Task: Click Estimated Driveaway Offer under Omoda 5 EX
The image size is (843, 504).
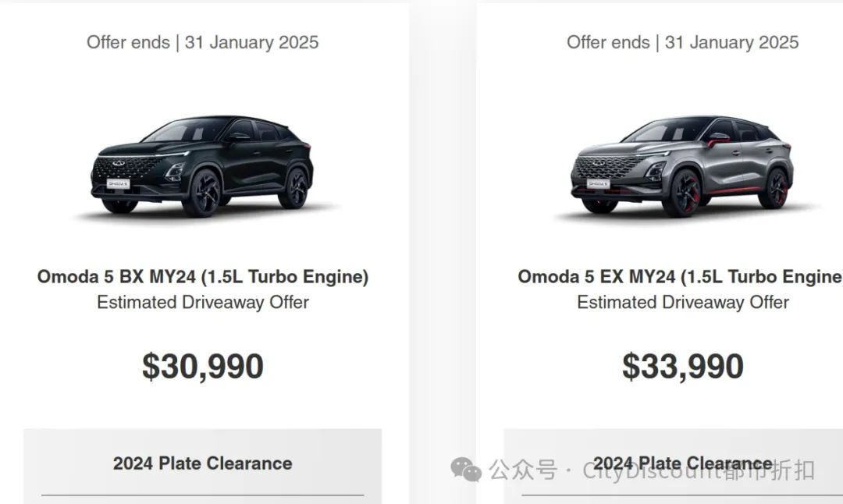Action: coord(682,303)
